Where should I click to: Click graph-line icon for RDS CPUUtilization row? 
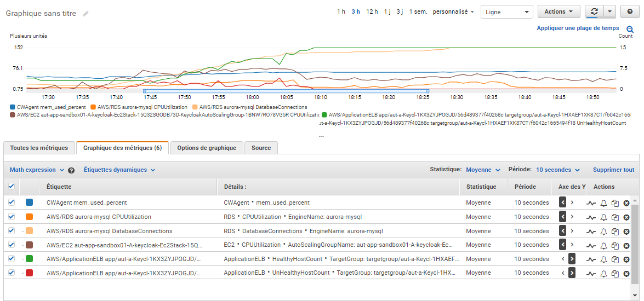591,217
